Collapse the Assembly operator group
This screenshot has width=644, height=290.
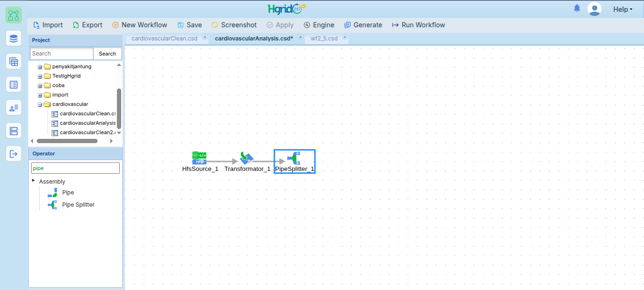[33, 181]
